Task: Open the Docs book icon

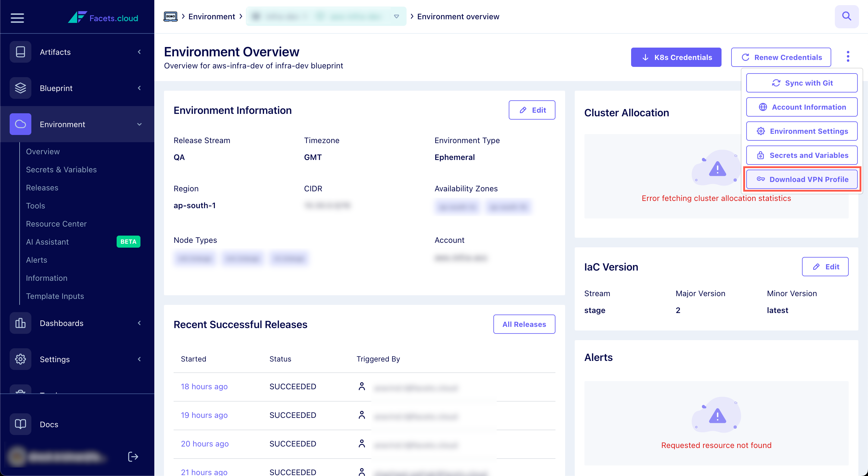Action: (x=20, y=424)
